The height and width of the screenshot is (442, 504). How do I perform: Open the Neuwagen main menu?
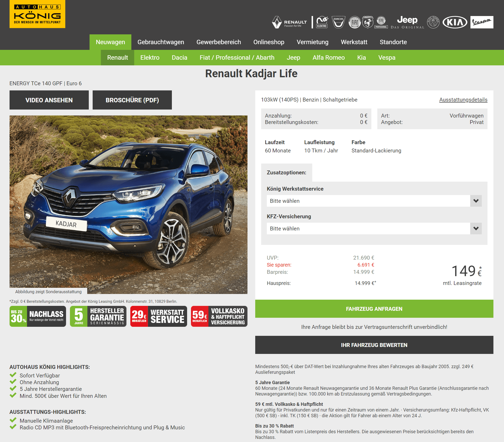tap(110, 42)
